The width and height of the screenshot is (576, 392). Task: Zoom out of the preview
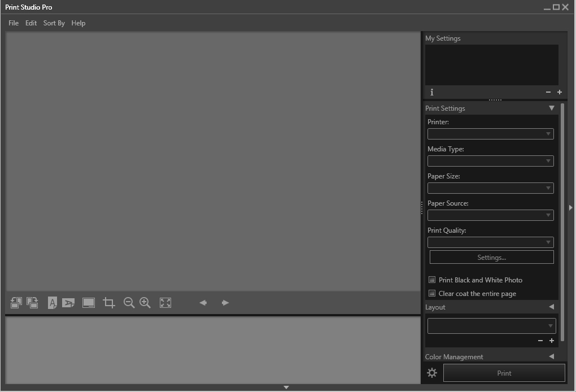click(x=129, y=303)
